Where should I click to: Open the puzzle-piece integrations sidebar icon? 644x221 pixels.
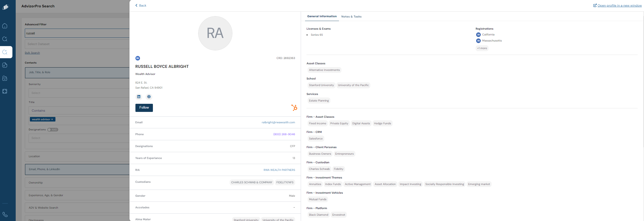[x=5, y=91]
